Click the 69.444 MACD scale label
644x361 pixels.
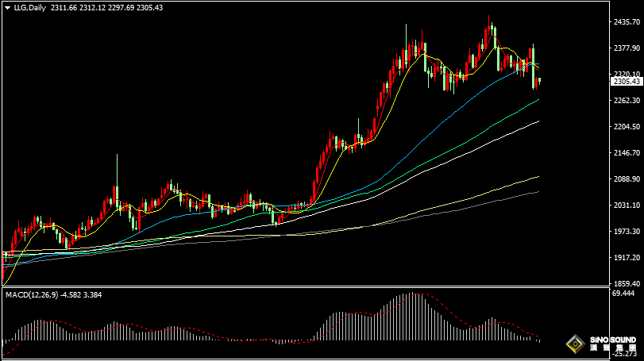[x=623, y=294]
